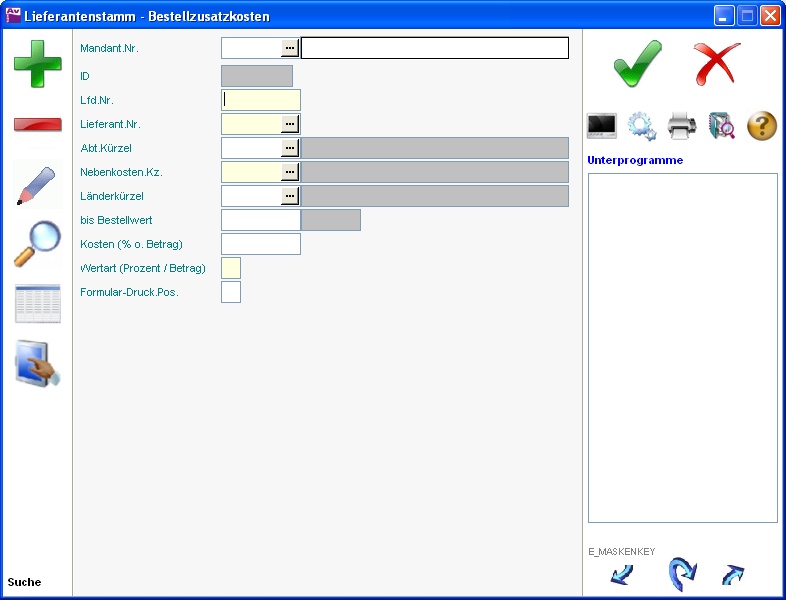Click the circular blue refresh arrow icon
786x600 pixels.
[681, 574]
